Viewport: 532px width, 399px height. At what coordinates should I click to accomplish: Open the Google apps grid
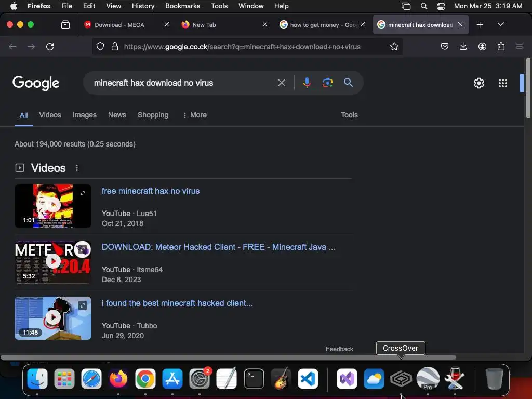[503, 83]
